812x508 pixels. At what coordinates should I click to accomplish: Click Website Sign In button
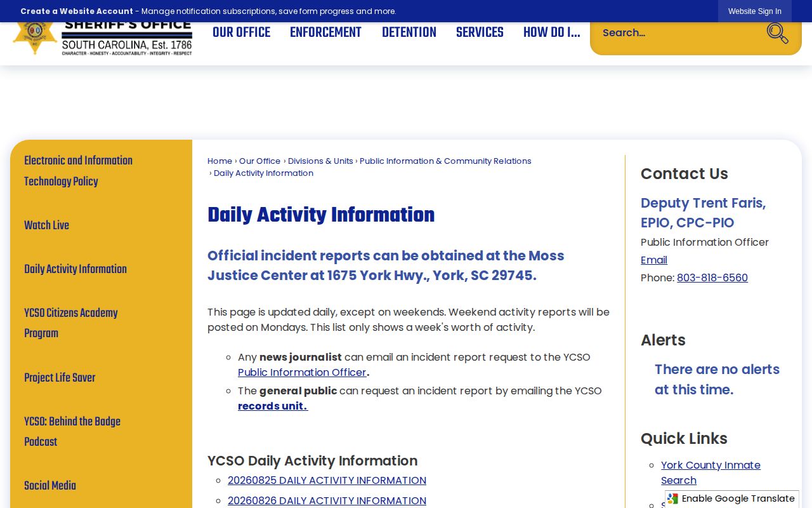755,11
